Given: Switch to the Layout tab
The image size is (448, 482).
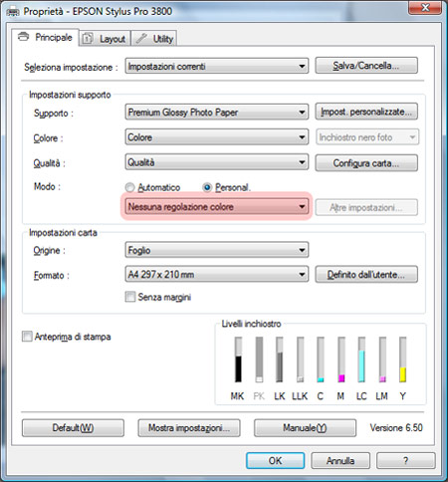Looking at the screenshot, I should [x=105, y=39].
